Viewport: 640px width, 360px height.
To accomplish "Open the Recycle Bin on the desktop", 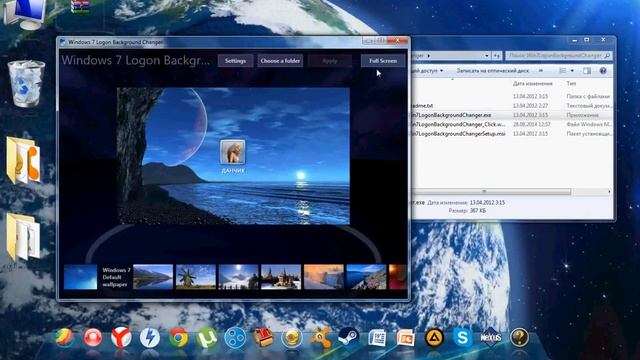I will coord(26,84).
